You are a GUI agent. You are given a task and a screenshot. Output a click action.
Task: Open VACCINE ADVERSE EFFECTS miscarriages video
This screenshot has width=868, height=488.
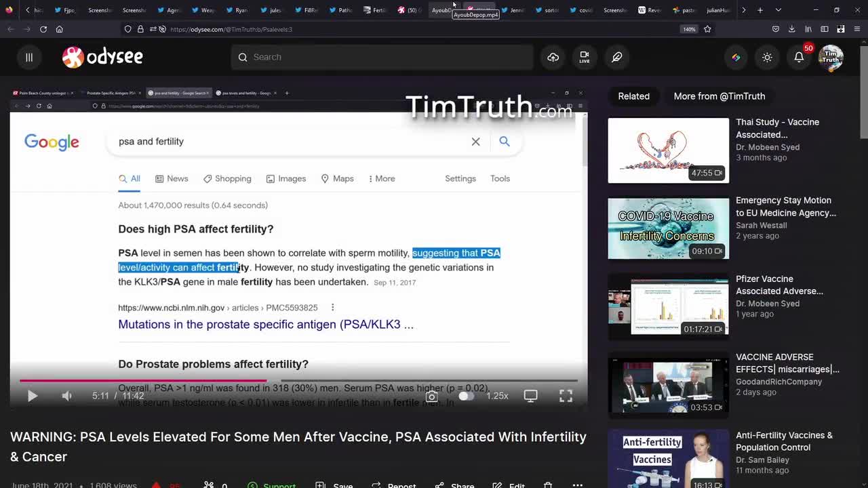coord(787,363)
